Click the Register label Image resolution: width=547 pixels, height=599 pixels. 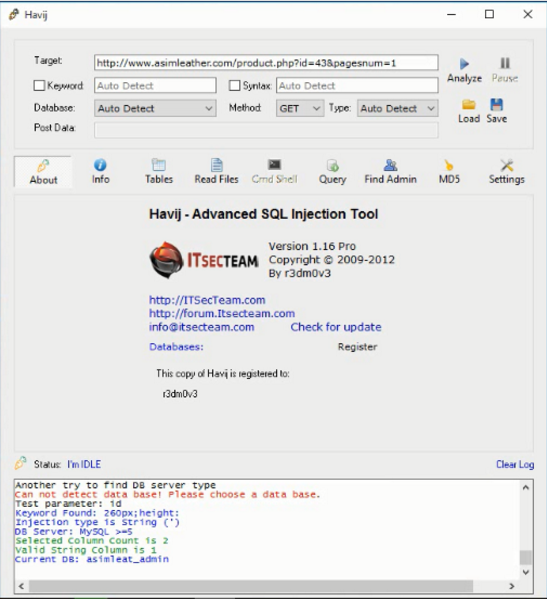357,347
